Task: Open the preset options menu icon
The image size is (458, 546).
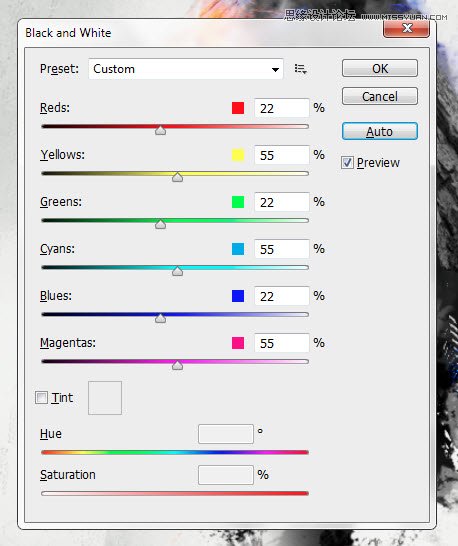Action: coord(300,69)
